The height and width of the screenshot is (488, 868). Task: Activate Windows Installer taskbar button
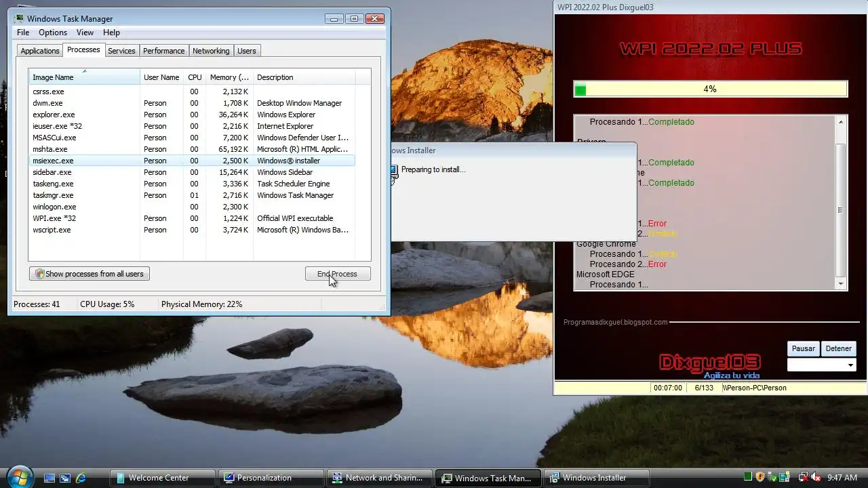597,478
